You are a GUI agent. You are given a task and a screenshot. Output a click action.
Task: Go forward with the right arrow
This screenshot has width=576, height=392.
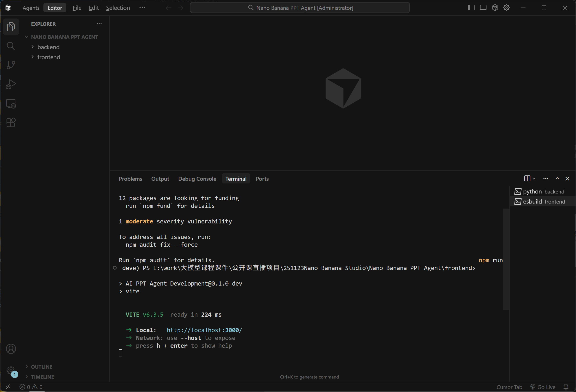(180, 8)
